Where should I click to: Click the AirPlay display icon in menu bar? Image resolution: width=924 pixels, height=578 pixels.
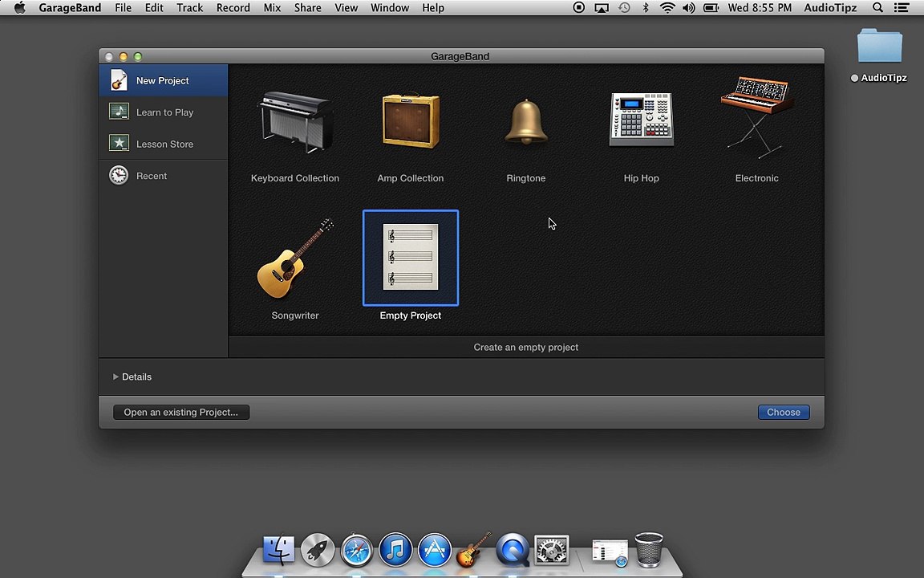pos(601,8)
